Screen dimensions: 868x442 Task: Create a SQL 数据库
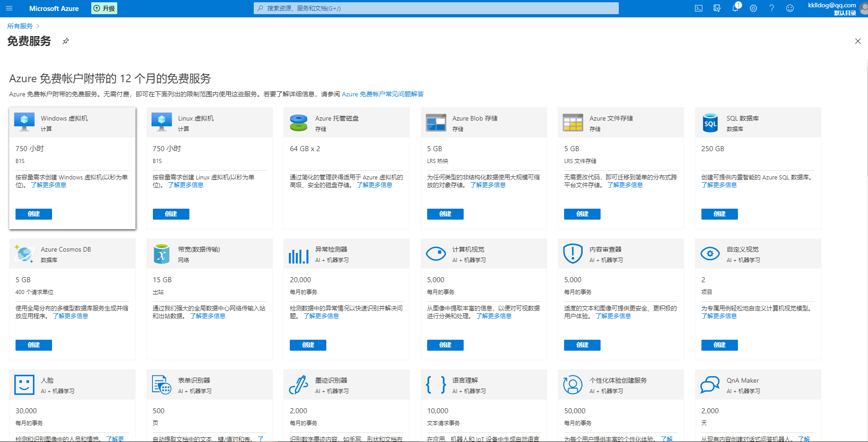[719, 214]
